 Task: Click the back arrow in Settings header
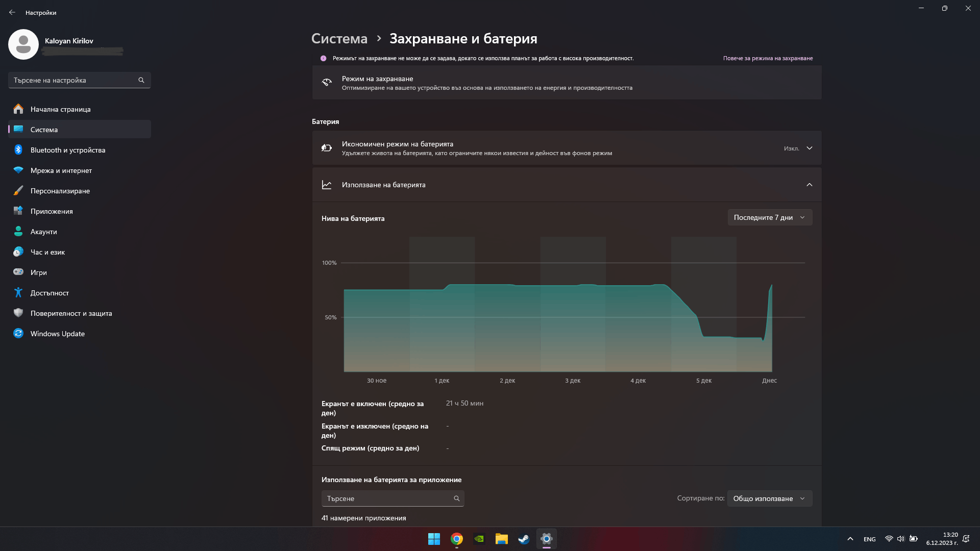(x=12, y=12)
